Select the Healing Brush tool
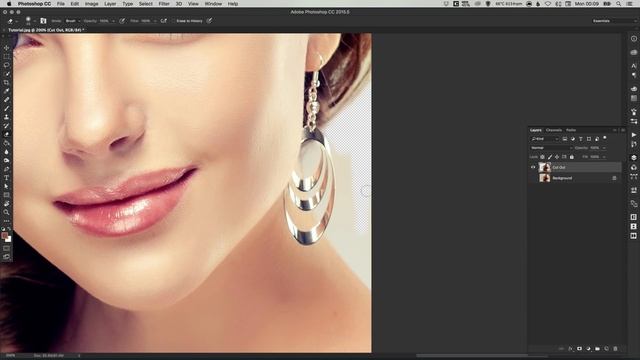Screen dimensions: 640x360 (7, 100)
